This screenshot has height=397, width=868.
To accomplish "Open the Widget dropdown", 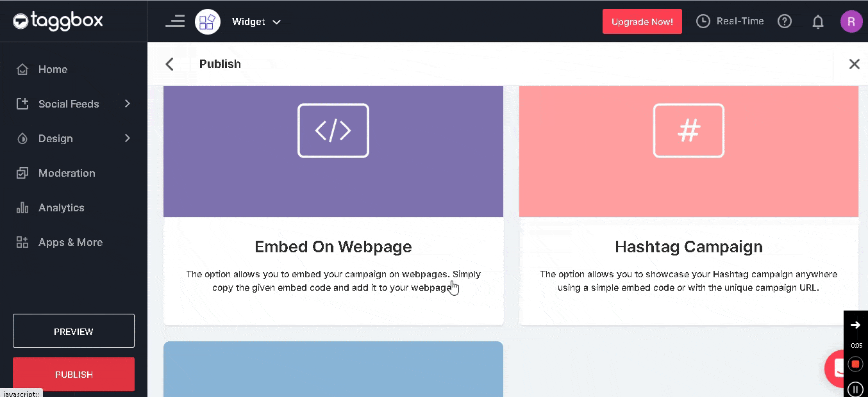I will point(256,22).
